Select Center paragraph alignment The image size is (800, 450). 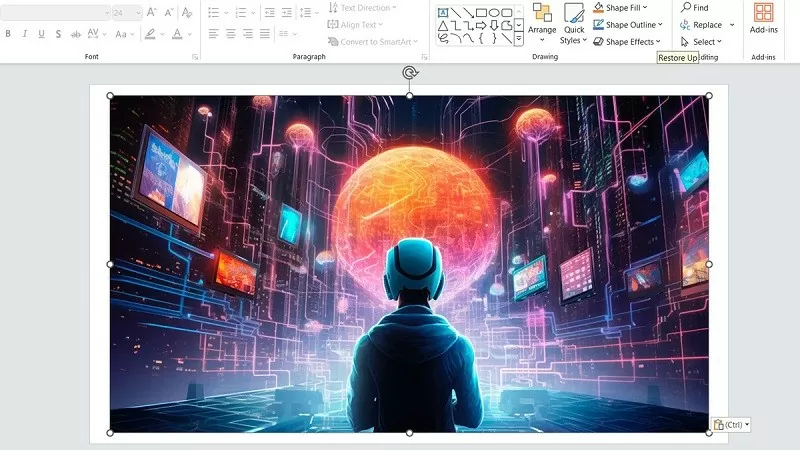point(231,34)
